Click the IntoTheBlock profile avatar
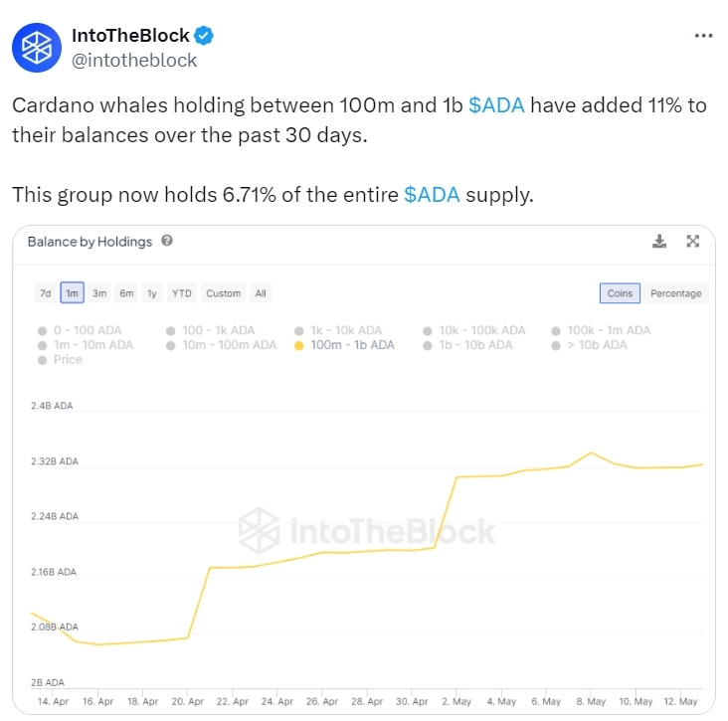This screenshot has width=728, height=721. point(36,47)
